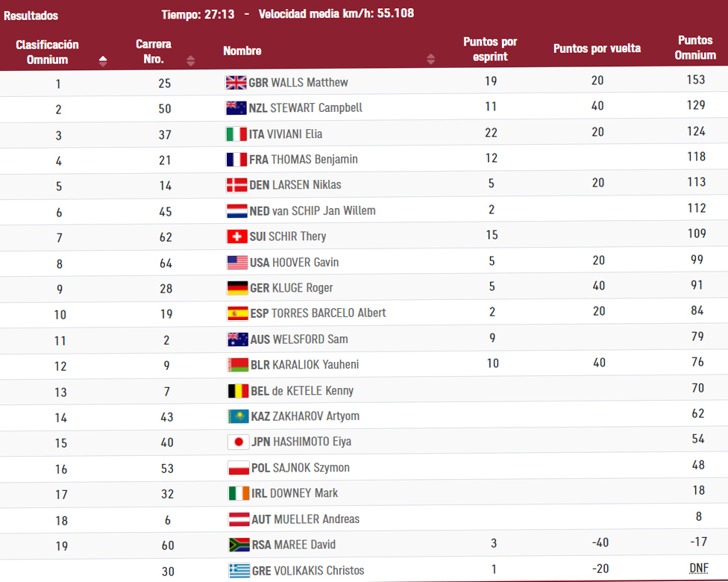
Task: Click the DNF status for Volikakis
Action: coord(698,569)
